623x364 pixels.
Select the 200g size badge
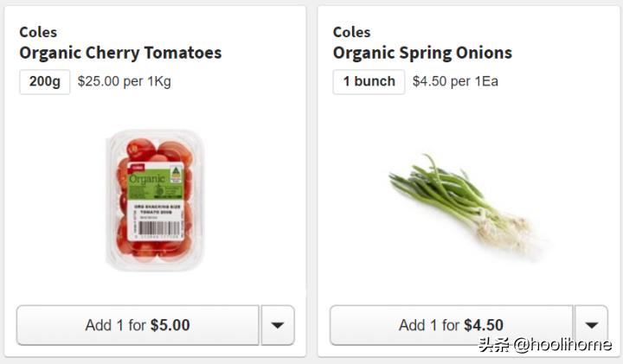[x=44, y=81]
